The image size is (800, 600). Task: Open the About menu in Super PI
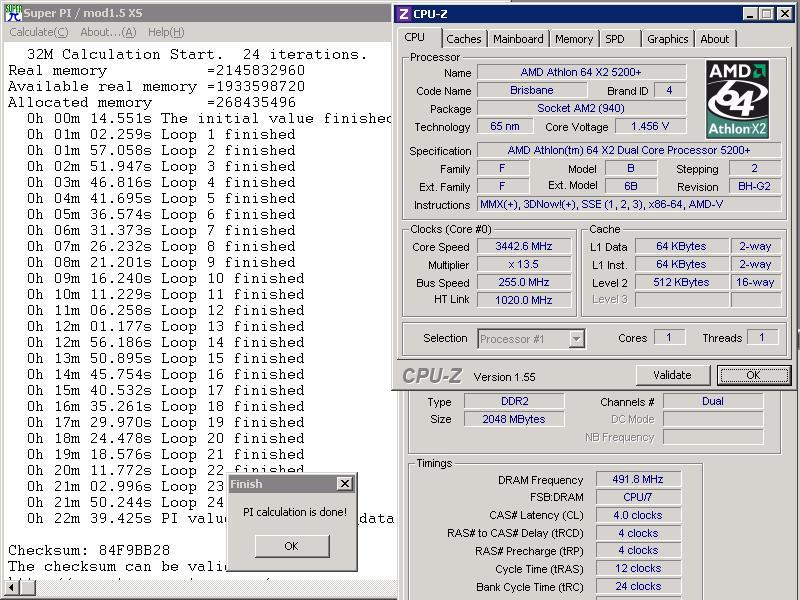tap(108, 32)
